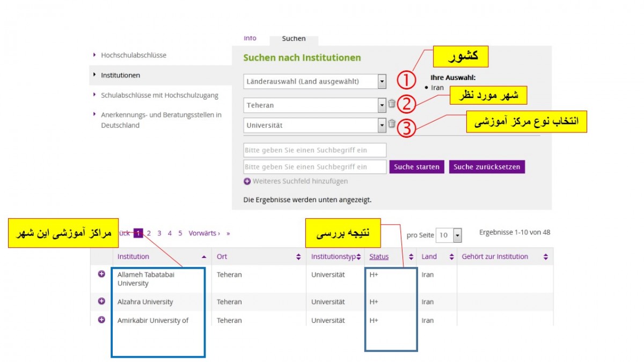Delete the Teheran city filter with trash icon
Screen dimensions: 644x362
click(x=392, y=104)
